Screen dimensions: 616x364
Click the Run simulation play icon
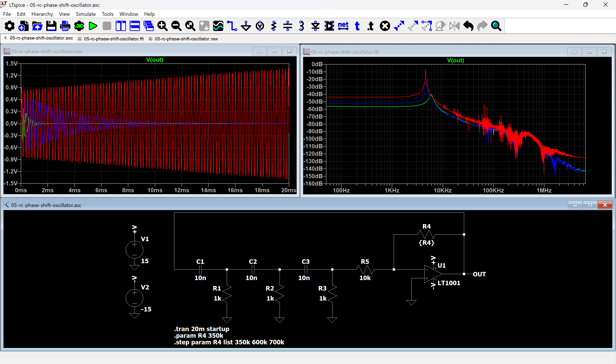click(x=93, y=26)
